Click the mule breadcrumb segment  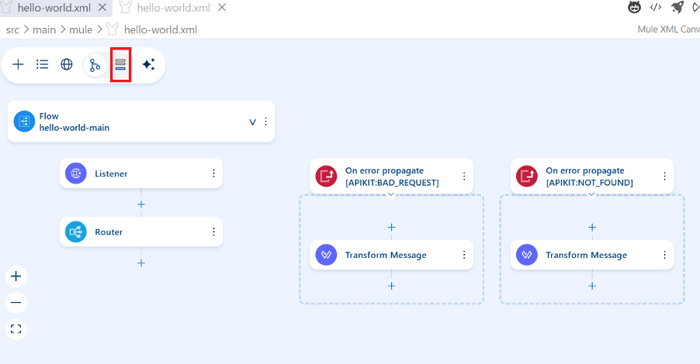(81, 30)
